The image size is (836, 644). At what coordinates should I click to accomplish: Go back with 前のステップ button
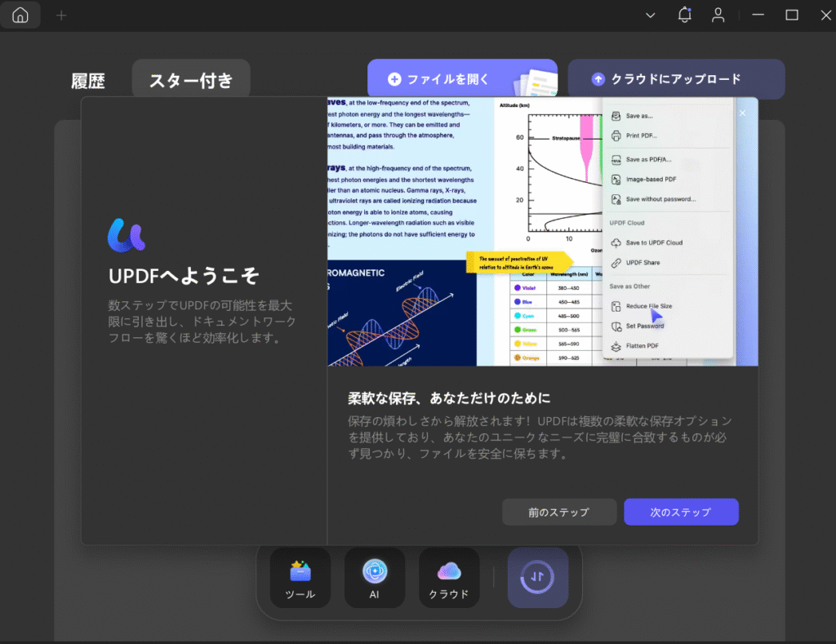point(558,512)
